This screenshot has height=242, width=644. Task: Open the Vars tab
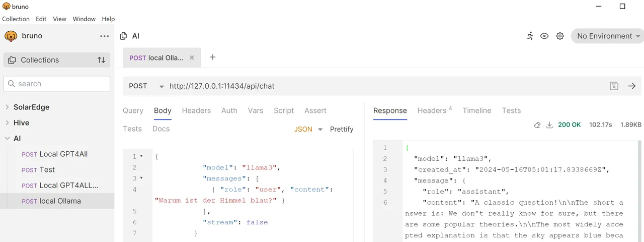(256, 110)
